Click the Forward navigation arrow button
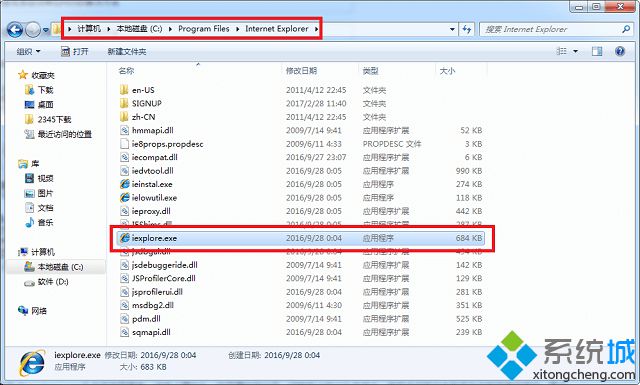This screenshot has width=640, height=385. (33, 29)
